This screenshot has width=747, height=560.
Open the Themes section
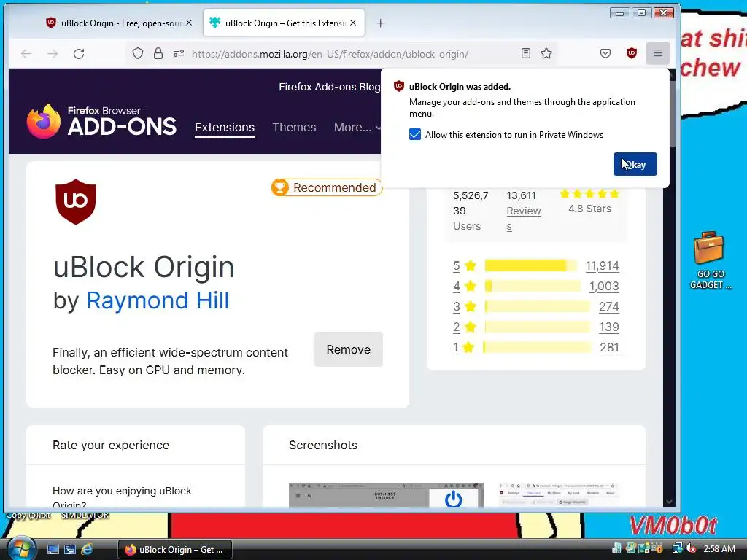(x=294, y=127)
